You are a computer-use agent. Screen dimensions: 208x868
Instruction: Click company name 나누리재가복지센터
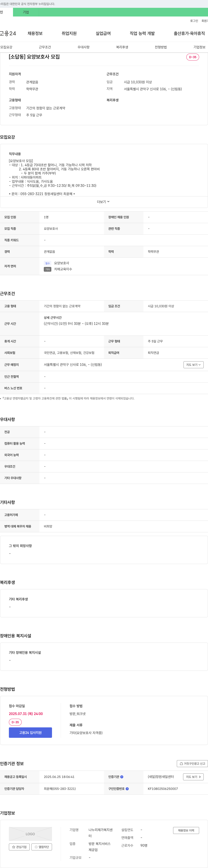[101, 833]
